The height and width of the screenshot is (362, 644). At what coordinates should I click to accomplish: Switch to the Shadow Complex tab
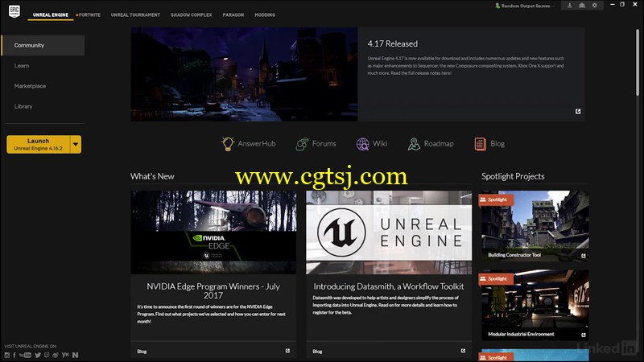click(192, 14)
